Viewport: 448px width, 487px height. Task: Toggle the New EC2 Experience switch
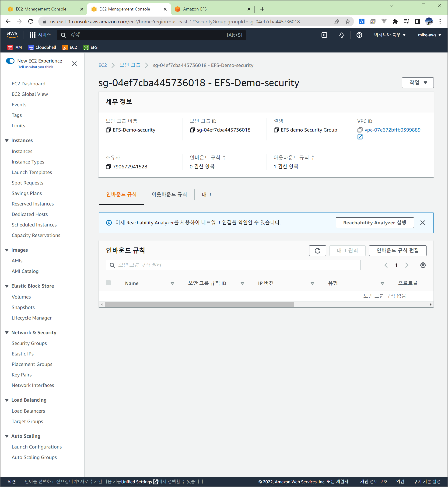[10, 61]
